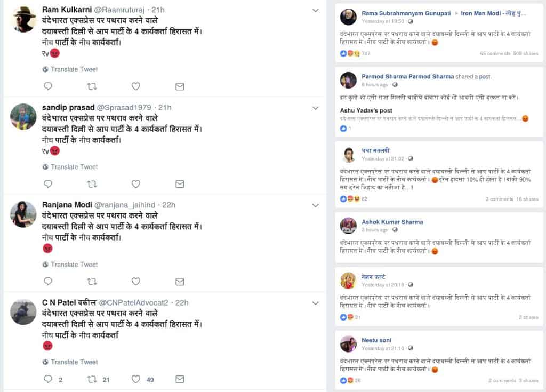Open the more options chevron on Ram Kulkarni's tweet
Viewport: 546px width, 392px height.
(315, 10)
